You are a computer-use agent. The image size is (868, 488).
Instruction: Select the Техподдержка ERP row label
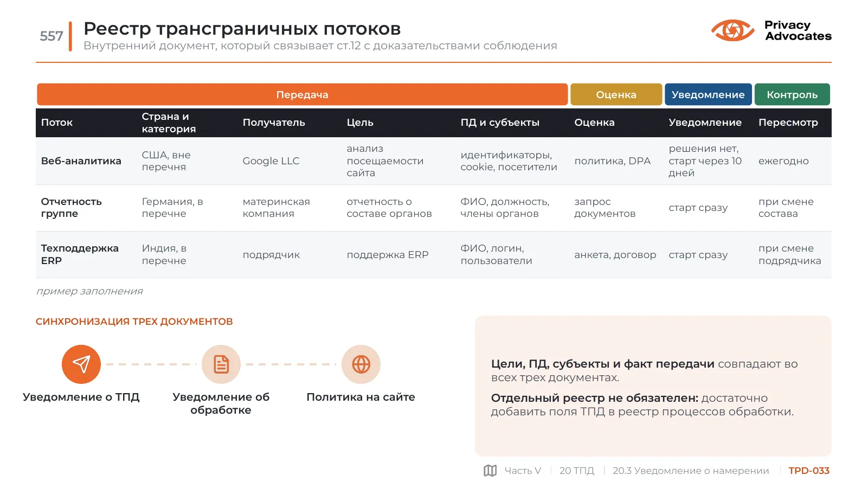80,254
